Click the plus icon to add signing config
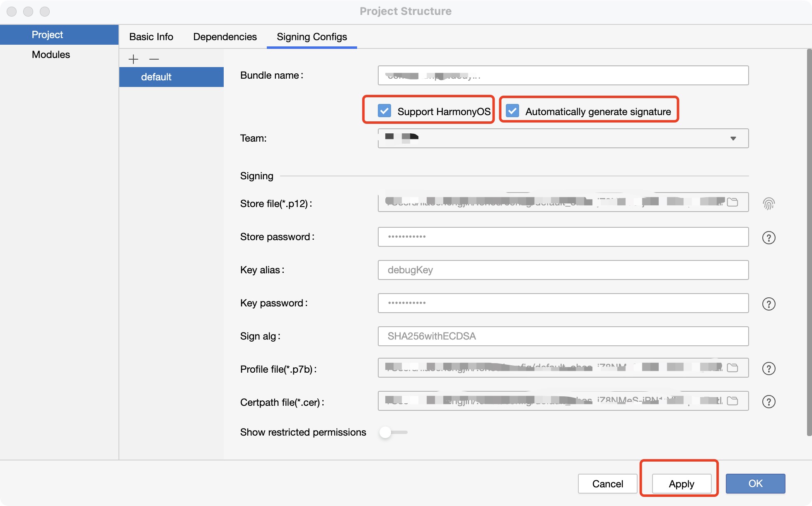 pyautogui.click(x=133, y=59)
